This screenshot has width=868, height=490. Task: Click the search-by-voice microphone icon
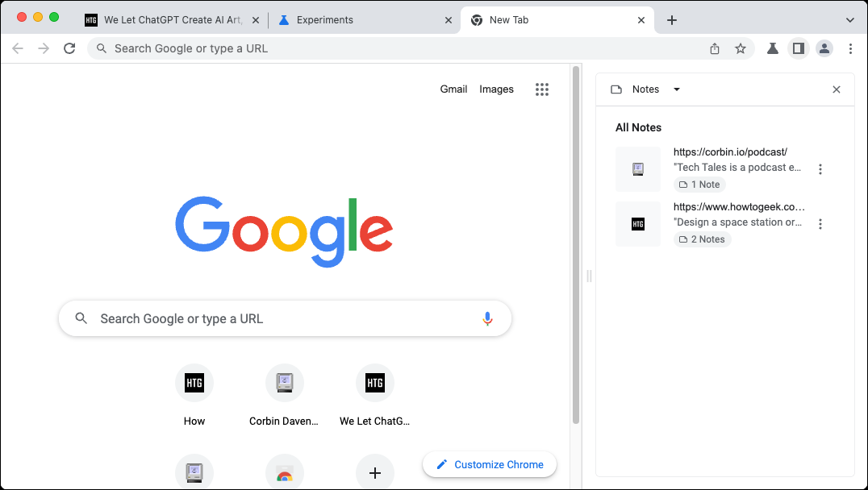(x=487, y=318)
